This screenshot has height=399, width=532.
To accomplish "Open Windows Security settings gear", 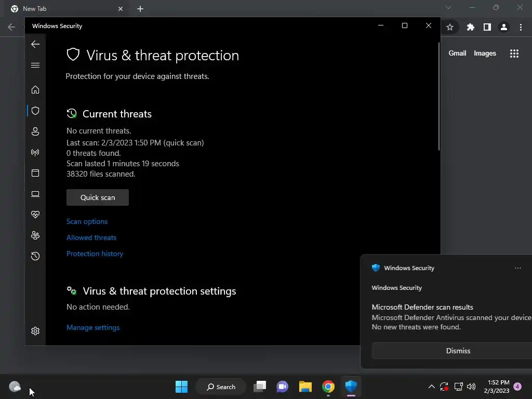I will click(x=35, y=331).
